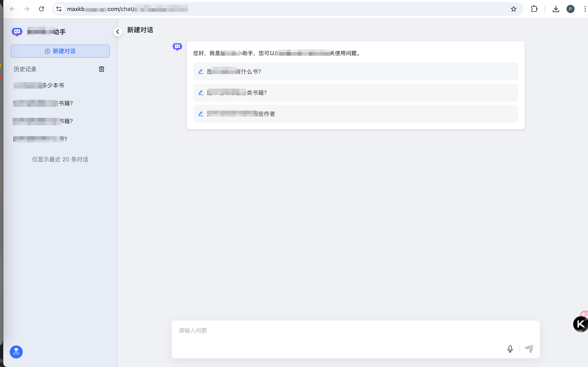
Task: Clear history with the trash icon
Action: pyautogui.click(x=101, y=69)
